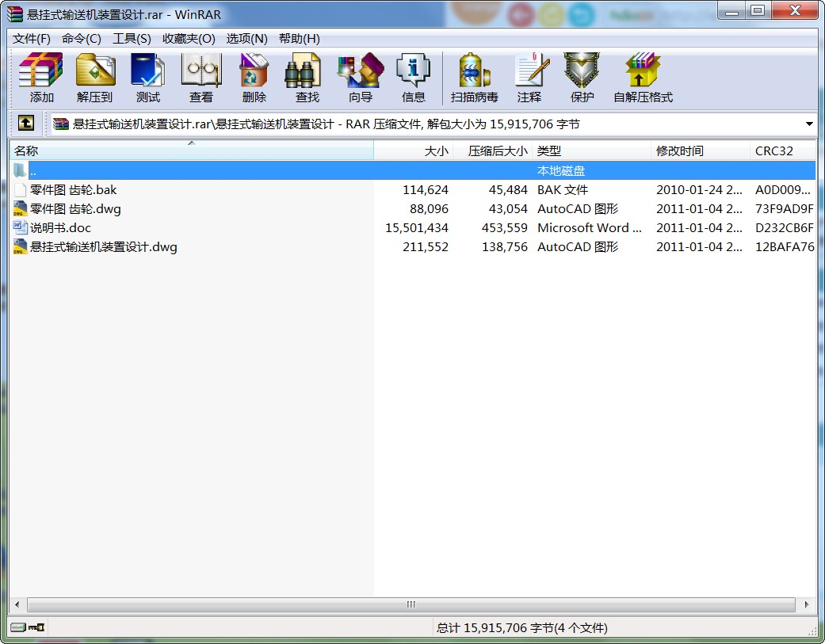Click the disk drive icon in status bar
Image resolution: width=825 pixels, height=644 pixels.
coord(18,627)
